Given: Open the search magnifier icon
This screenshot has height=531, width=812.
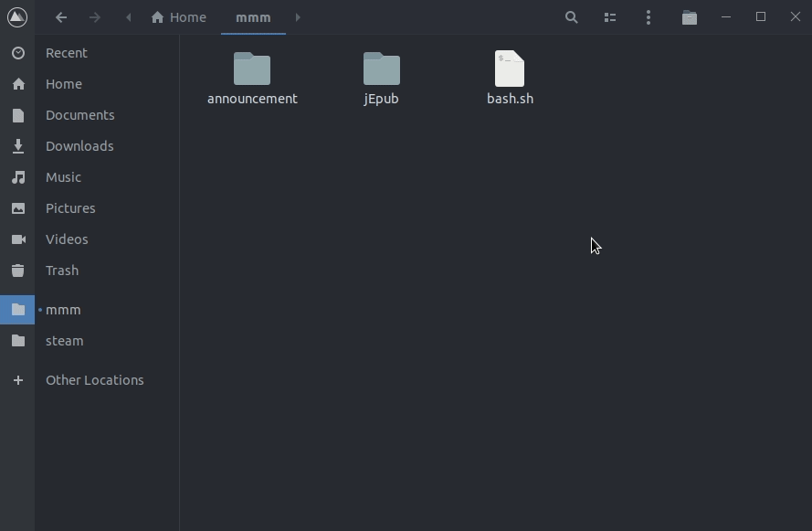Looking at the screenshot, I should [x=571, y=17].
